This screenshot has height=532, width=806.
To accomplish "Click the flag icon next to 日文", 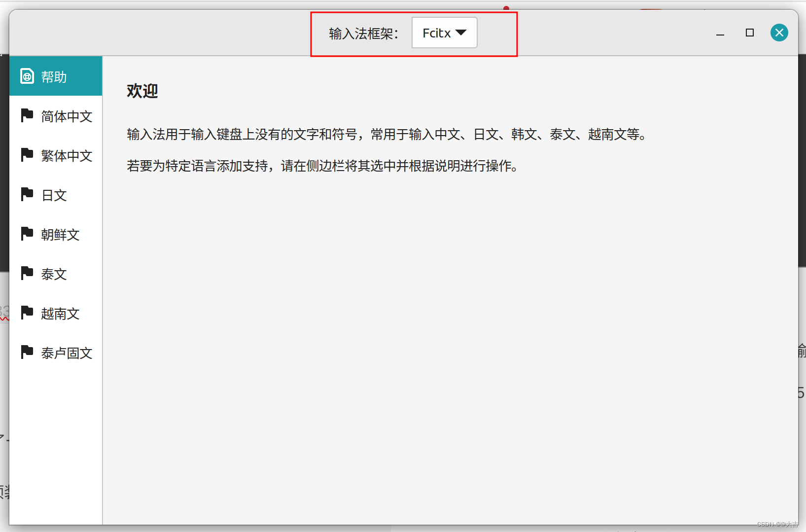I will point(27,194).
